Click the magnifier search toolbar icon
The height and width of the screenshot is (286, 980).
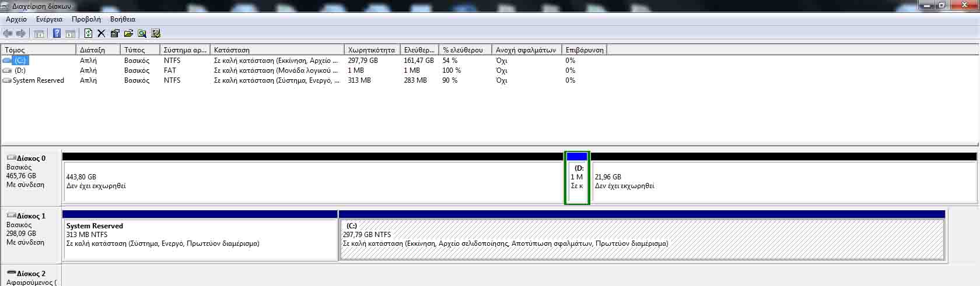click(x=142, y=33)
